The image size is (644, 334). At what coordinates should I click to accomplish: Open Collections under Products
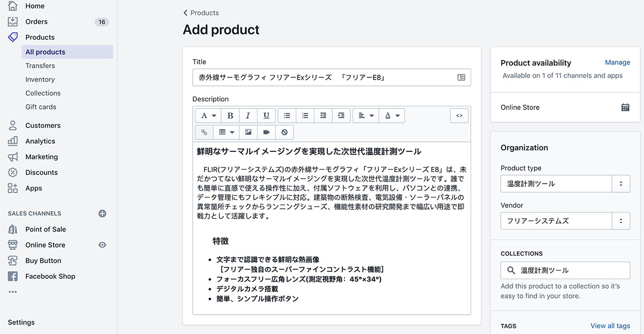(43, 93)
